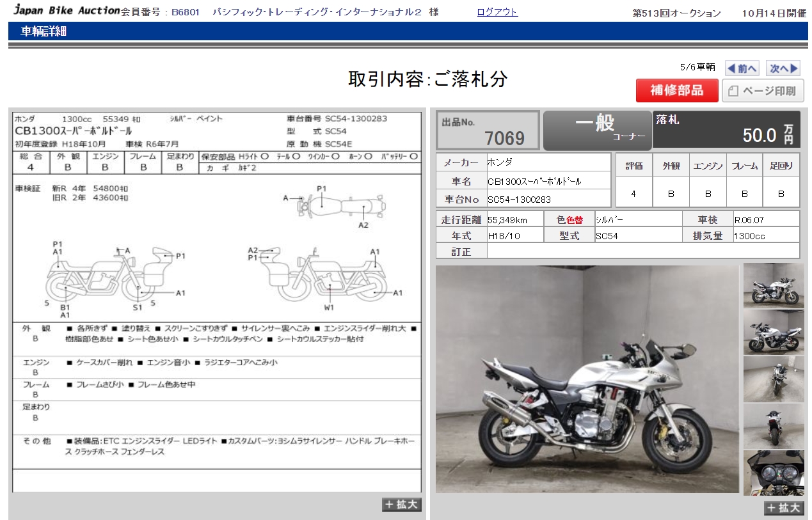Click the 評価 header cell
This screenshot has height=520, width=812.
[634, 166]
